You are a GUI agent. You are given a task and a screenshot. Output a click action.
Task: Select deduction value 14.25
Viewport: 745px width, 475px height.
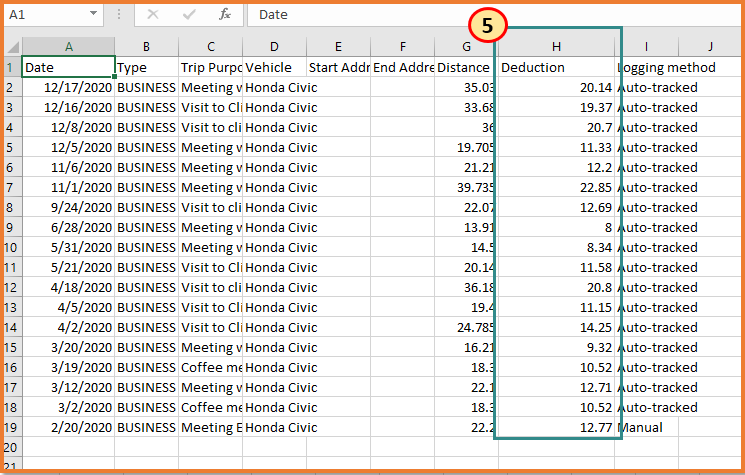(x=556, y=327)
